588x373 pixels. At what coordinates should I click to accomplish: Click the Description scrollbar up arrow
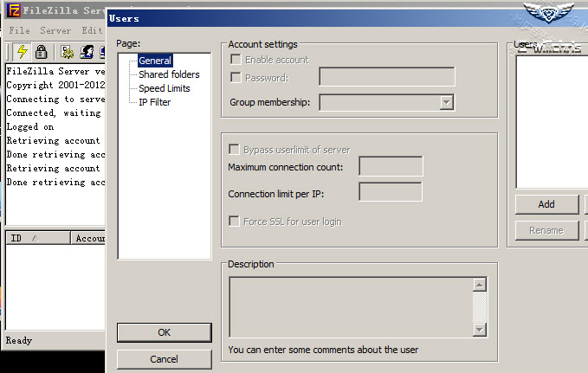click(479, 285)
